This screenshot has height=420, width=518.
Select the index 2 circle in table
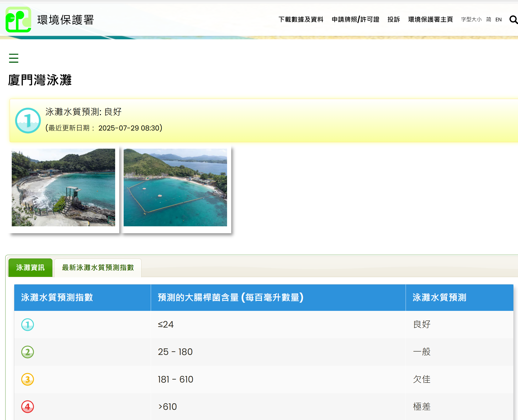27,352
